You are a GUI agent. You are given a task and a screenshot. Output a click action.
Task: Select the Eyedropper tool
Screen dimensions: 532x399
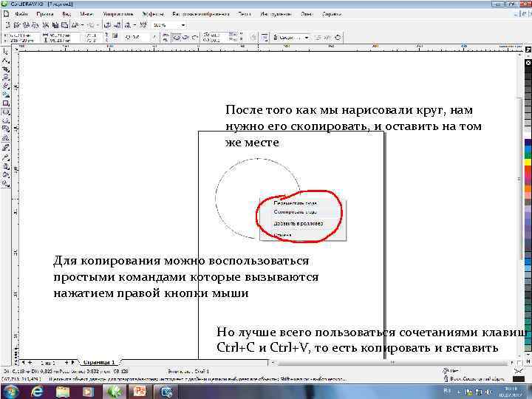point(6,157)
